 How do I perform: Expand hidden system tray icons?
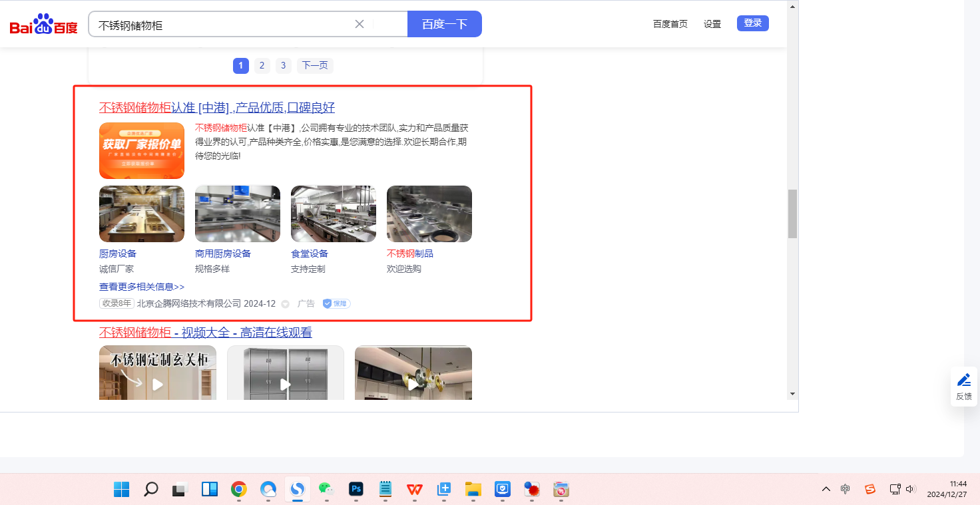826,489
